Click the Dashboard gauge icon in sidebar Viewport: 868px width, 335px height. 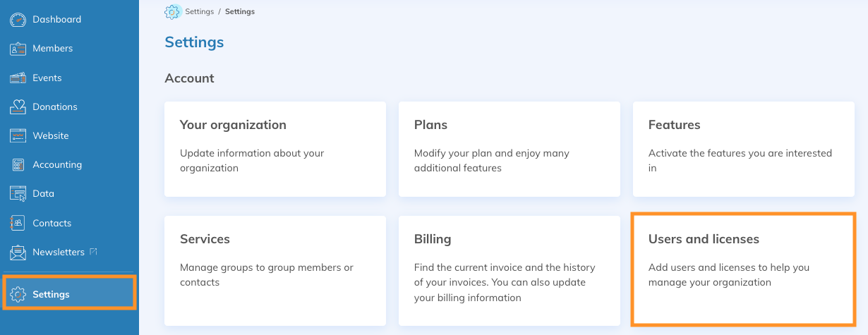(x=18, y=20)
